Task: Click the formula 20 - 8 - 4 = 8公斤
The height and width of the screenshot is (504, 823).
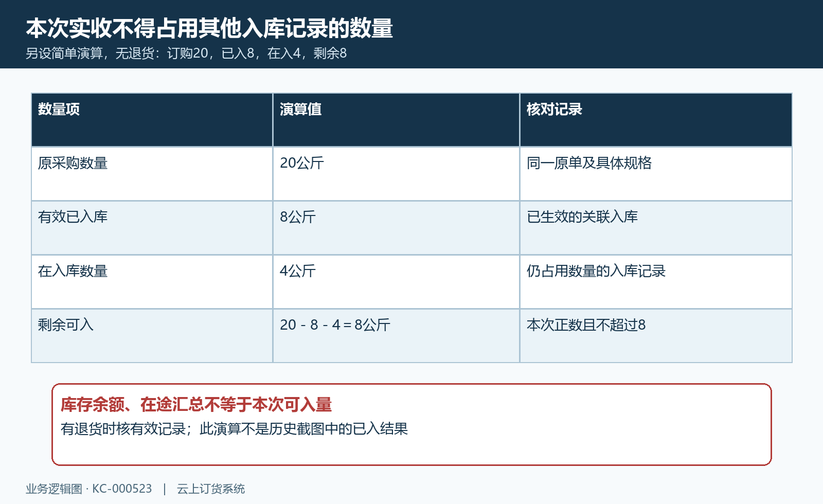Action: 335,325
